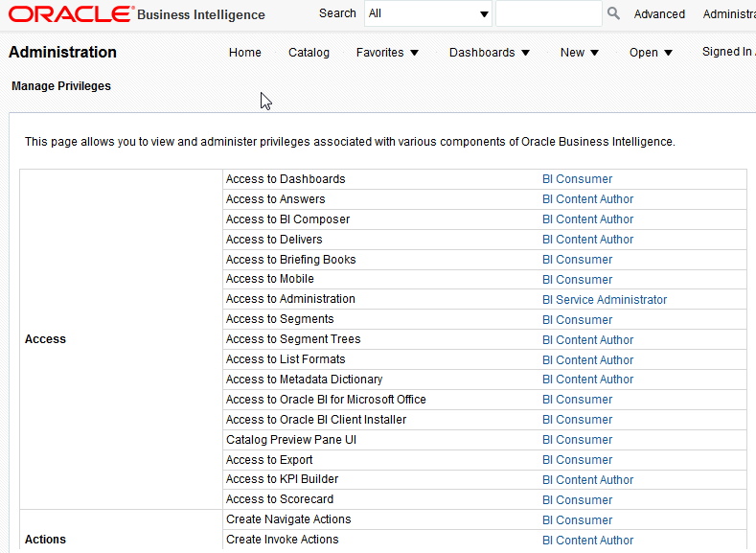Click the Oracle Business Intelligence logo

click(136, 14)
